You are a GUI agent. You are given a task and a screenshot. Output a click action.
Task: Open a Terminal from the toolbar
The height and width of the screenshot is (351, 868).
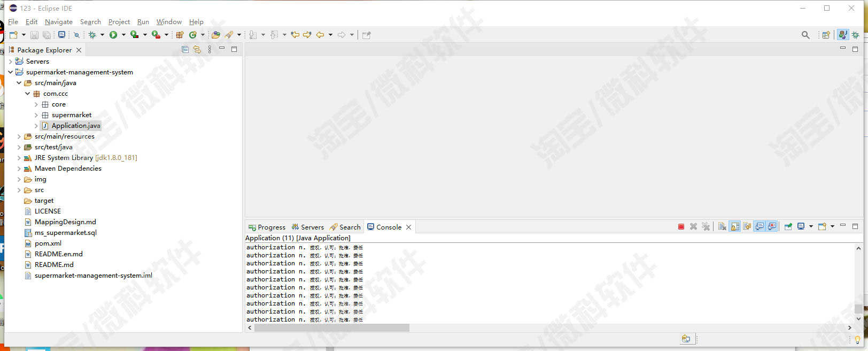coord(61,35)
